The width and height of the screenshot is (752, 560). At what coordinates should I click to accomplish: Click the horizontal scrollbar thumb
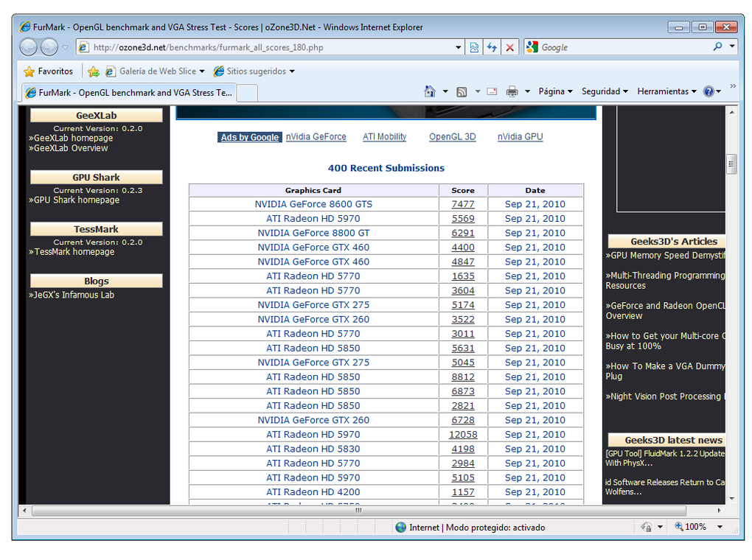[359, 511]
